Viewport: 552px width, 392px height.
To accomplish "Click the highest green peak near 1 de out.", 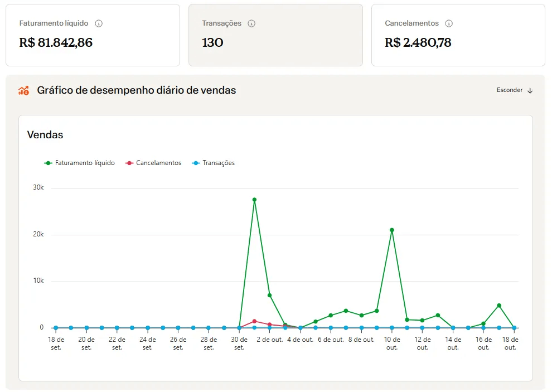I will 254,200.
